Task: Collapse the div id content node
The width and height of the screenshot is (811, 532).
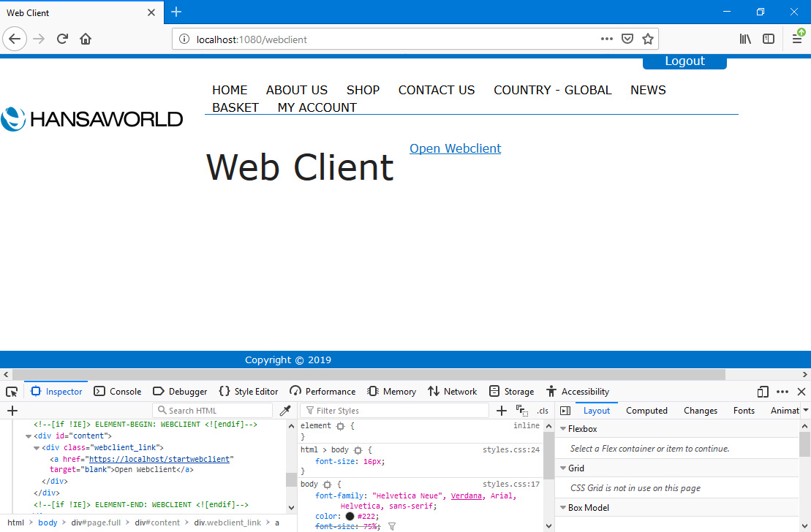Action: [29, 436]
